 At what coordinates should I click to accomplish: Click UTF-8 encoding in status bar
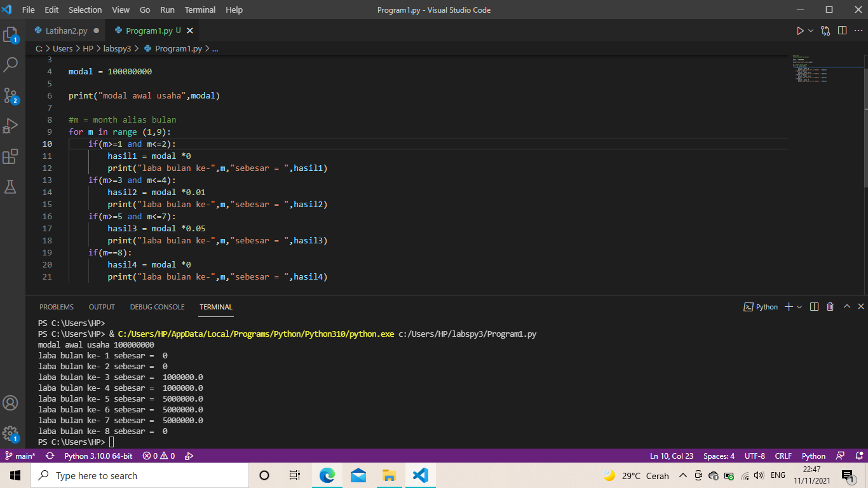(755, 456)
